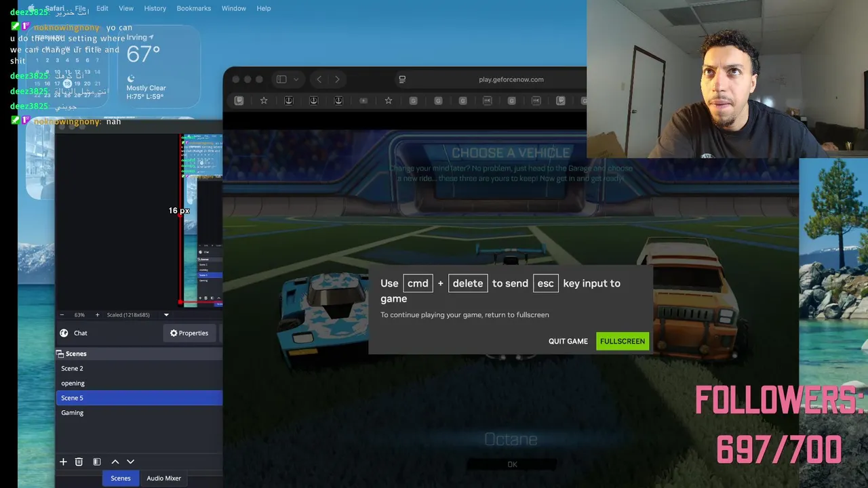Zoom in OBS preview with plus icon
The height and width of the screenshot is (488, 868).
97,314
